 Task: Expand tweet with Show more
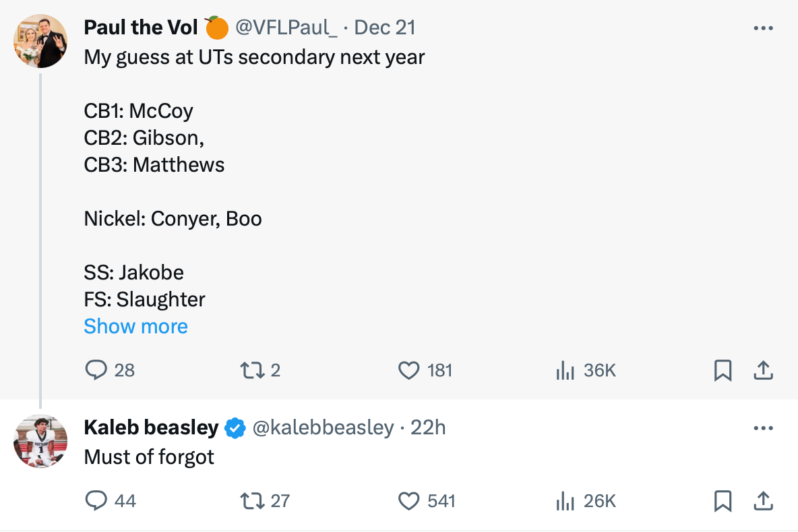pos(135,327)
